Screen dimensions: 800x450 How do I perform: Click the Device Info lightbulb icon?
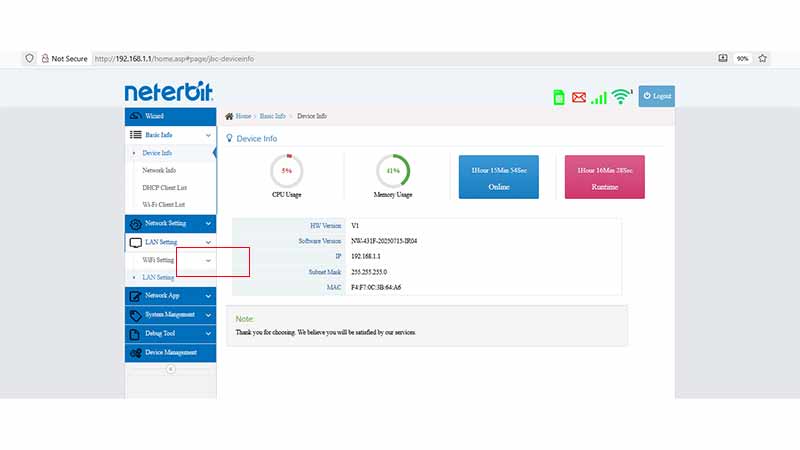coord(230,138)
